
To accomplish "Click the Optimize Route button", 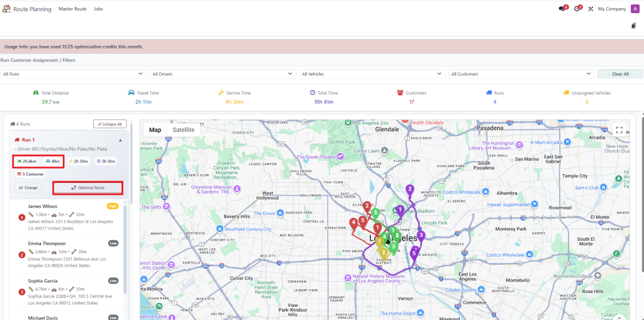I will point(87,187).
